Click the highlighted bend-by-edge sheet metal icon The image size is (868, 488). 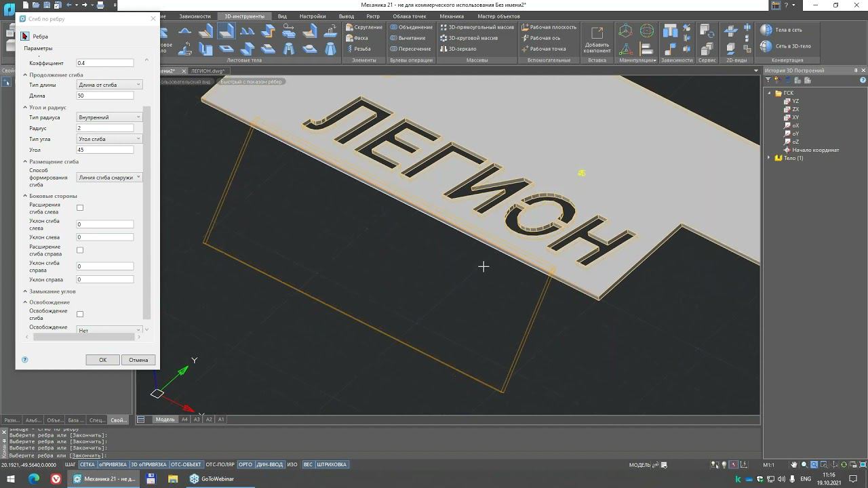click(226, 31)
